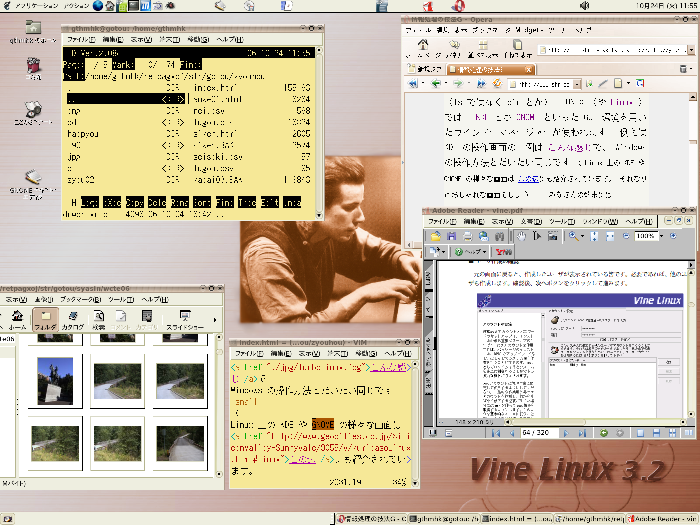This screenshot has width=700, height=525.
Task: Click the Fast Forward icon in Opera
Action: 481,83
